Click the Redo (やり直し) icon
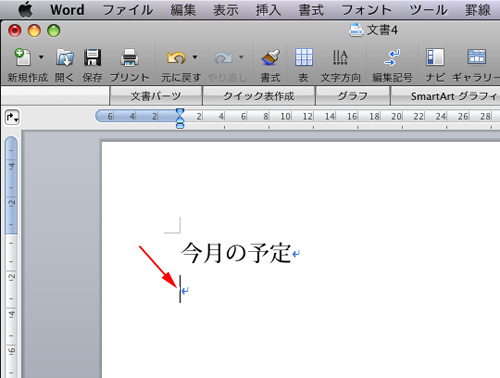The width and height of the screenshot is (500, 378). pos(223,58)
